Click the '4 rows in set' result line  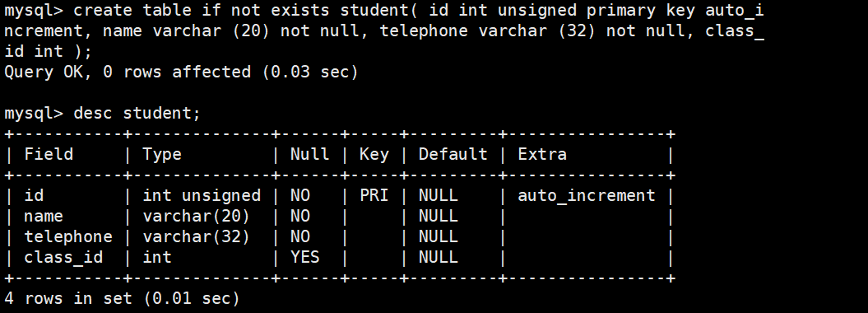(x=68, y=298)
